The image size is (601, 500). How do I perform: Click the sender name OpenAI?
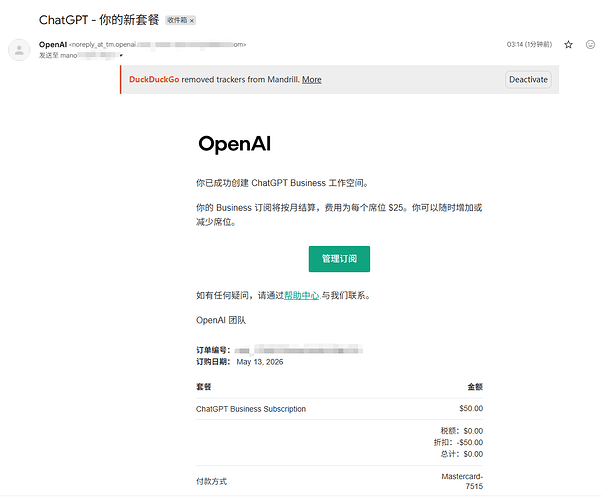[53, 44]
